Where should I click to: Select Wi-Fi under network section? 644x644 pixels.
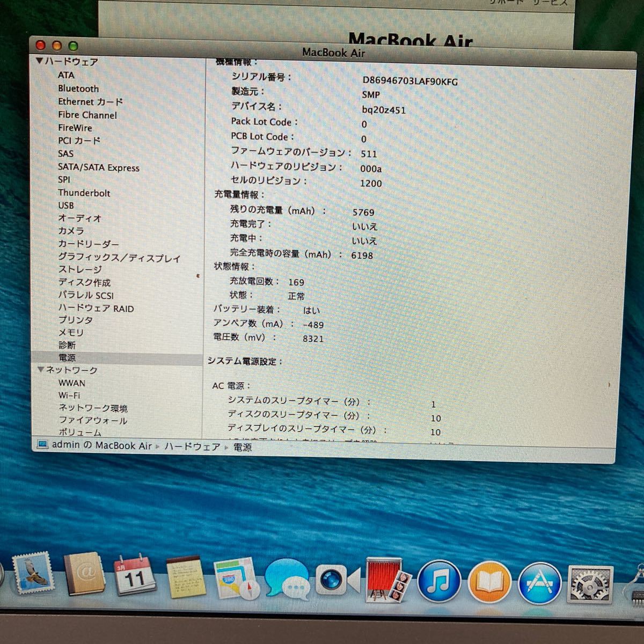69,396
